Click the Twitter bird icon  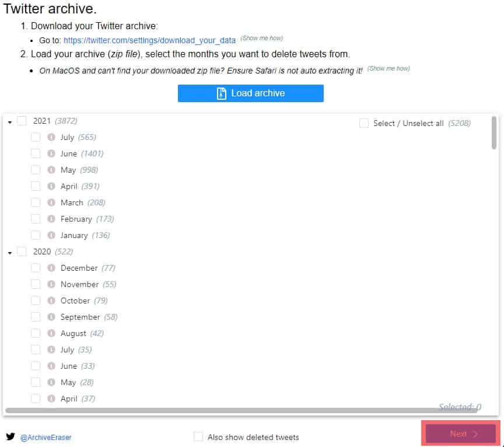(x=10, y=436)
